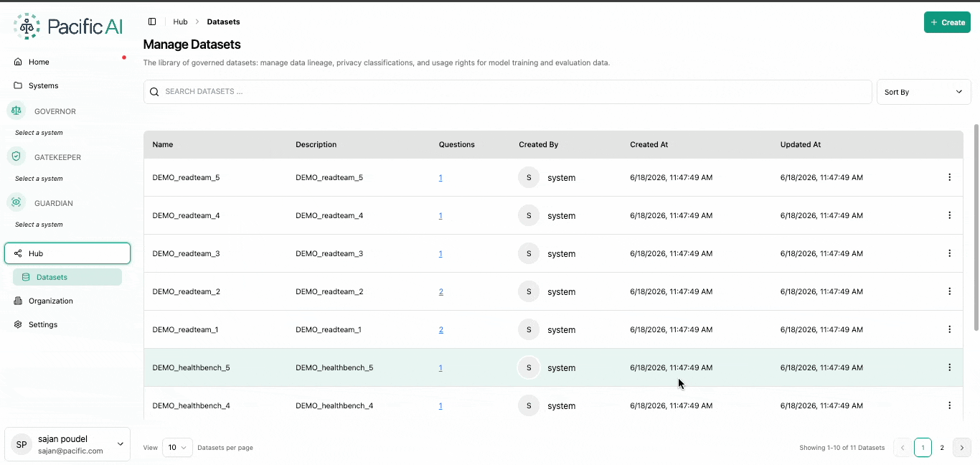Click the Search Datasets input field
Viewport: 980px width, 465px height.
coord(508,92)
